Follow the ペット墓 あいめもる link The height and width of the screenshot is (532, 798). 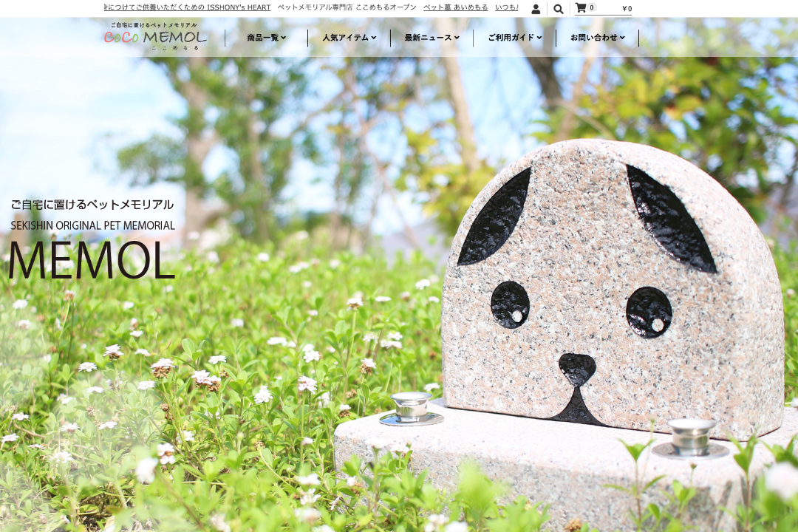pos(455,7)
